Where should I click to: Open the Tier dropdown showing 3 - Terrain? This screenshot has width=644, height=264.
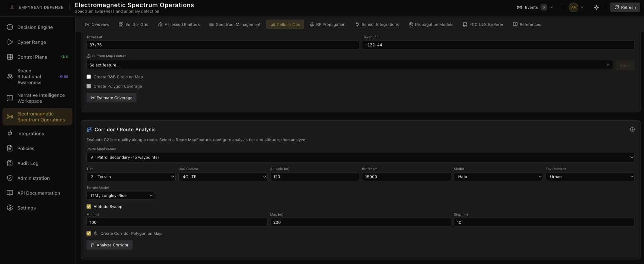(131, 177)
